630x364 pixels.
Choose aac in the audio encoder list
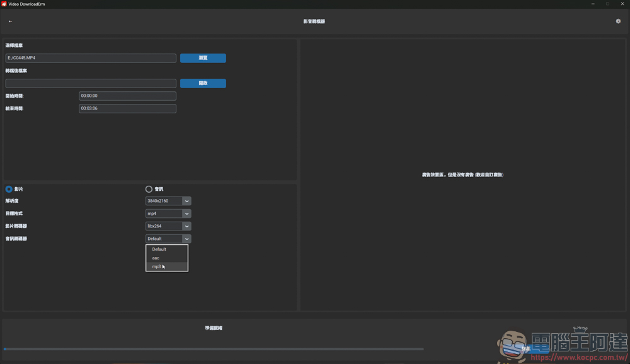167,258
